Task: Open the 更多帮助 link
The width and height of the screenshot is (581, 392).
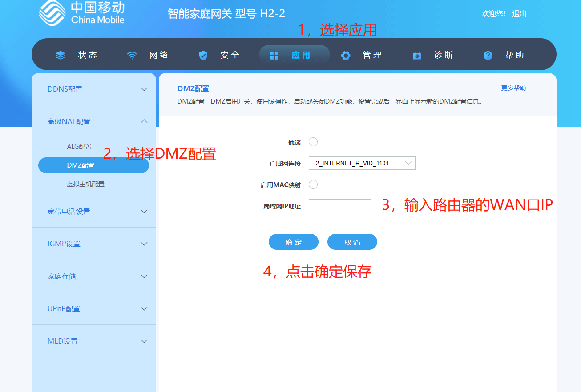Action: pos(513,88)
